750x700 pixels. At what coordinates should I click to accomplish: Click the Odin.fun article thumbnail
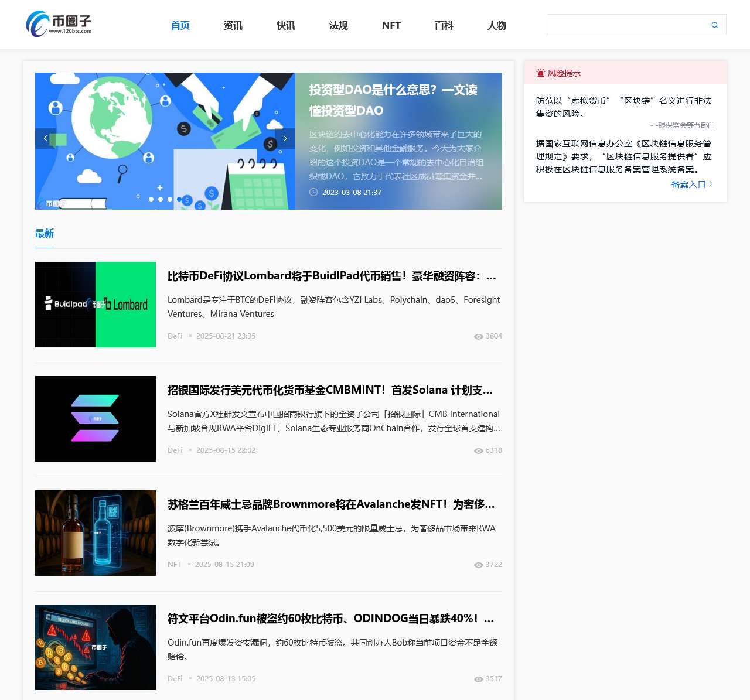pos(95,647)
